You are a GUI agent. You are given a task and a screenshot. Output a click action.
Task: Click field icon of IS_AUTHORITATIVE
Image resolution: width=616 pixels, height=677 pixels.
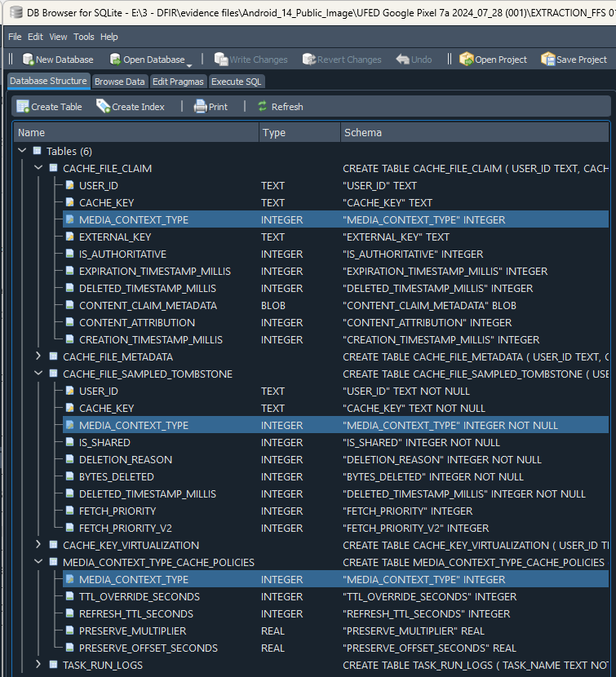pos(69,254)
